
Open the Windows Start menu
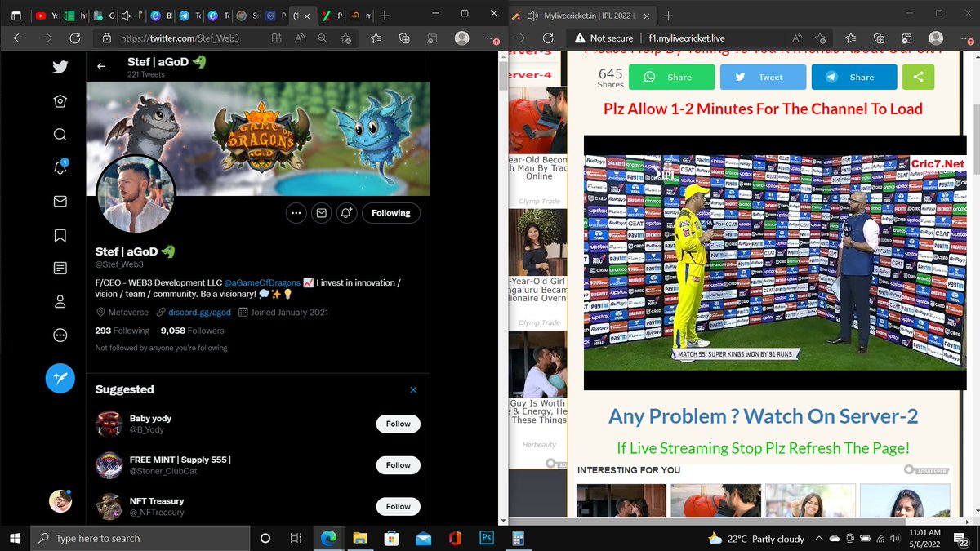tap(15, 538)
